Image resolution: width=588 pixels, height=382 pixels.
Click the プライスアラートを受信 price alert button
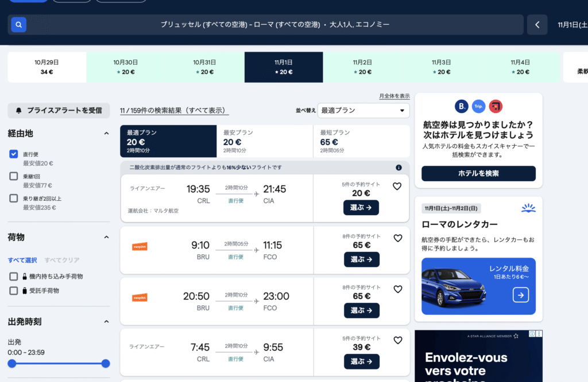(59, 110)
